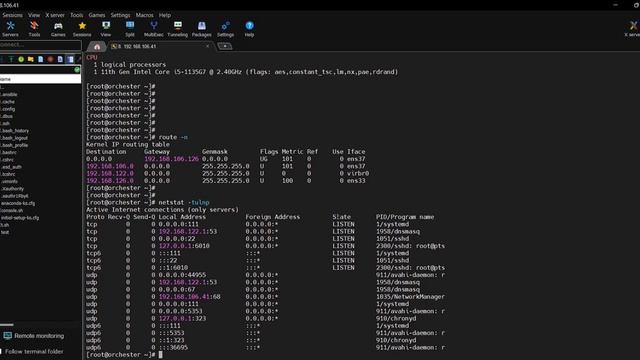Screen dimensions: 640x360
Task: Sort files by the Name column header
Action: [x=40, y=79]
